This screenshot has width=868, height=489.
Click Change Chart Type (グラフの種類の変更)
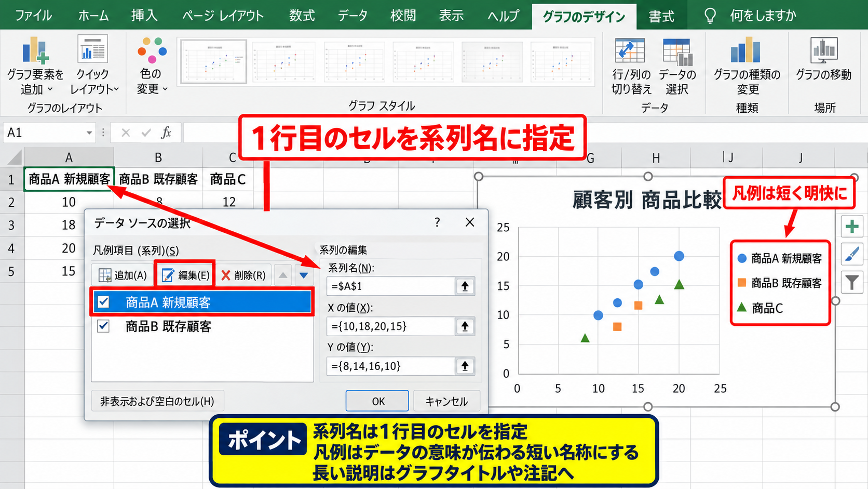[747, 65]
